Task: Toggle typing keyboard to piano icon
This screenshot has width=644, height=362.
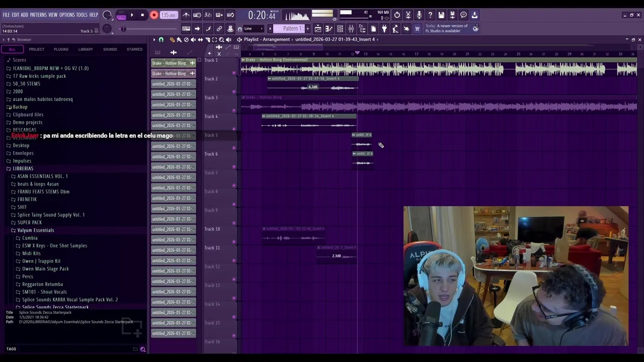Action: 186,29
